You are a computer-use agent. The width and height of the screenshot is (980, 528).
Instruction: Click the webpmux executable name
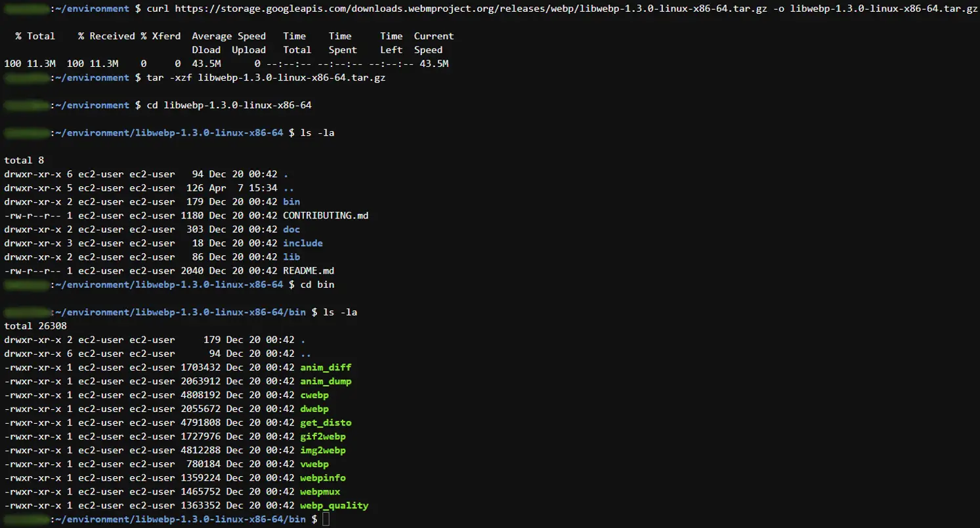(320, 492)
